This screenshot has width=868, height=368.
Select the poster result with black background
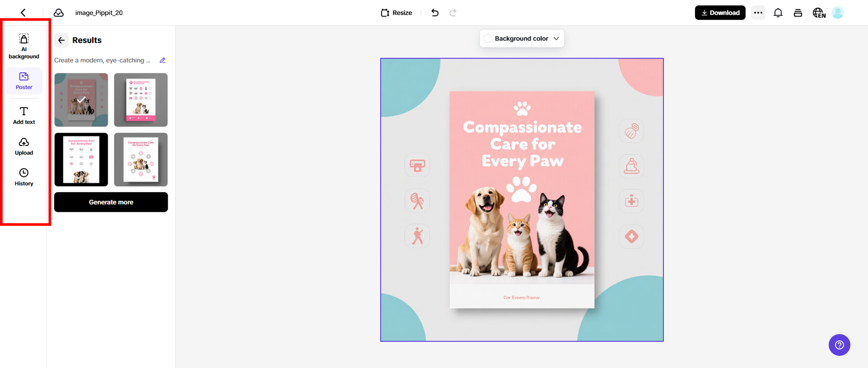[x=81, y=160]
